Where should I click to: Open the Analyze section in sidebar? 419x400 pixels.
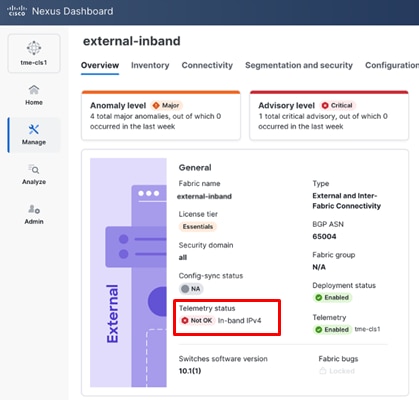(34, 174)
